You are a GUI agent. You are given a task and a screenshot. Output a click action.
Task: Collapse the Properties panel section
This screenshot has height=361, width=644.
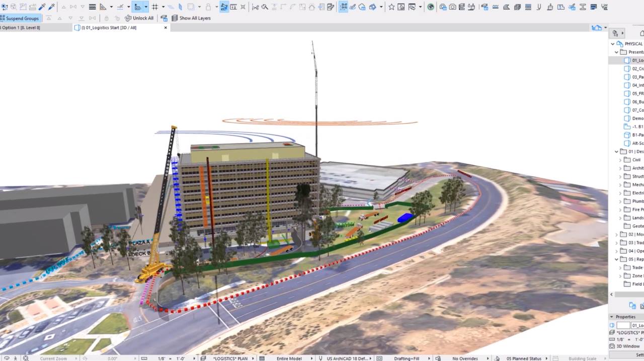coord(612,317)
